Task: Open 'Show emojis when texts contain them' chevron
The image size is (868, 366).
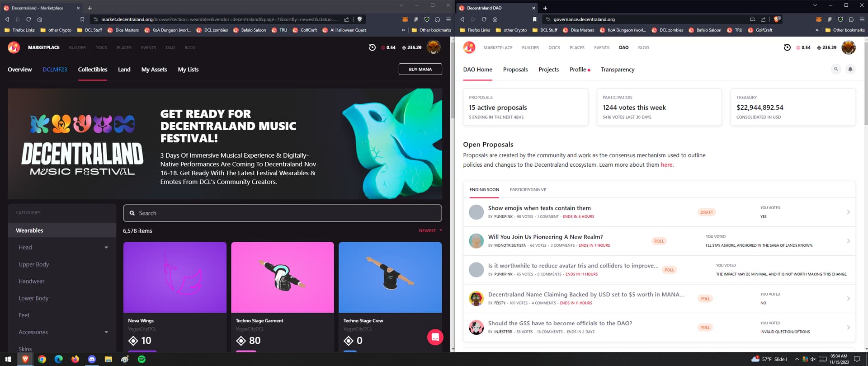Action: pyautogui.click(x=848, y=212)
